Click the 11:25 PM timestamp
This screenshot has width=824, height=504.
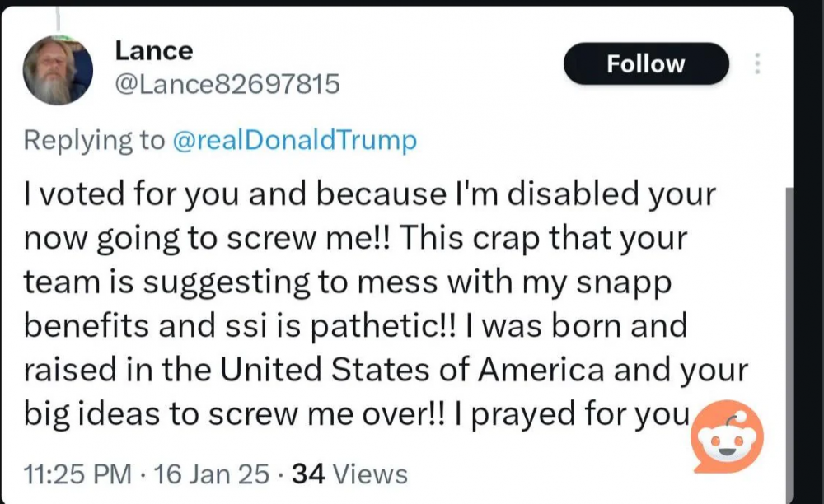coord(78,474)
